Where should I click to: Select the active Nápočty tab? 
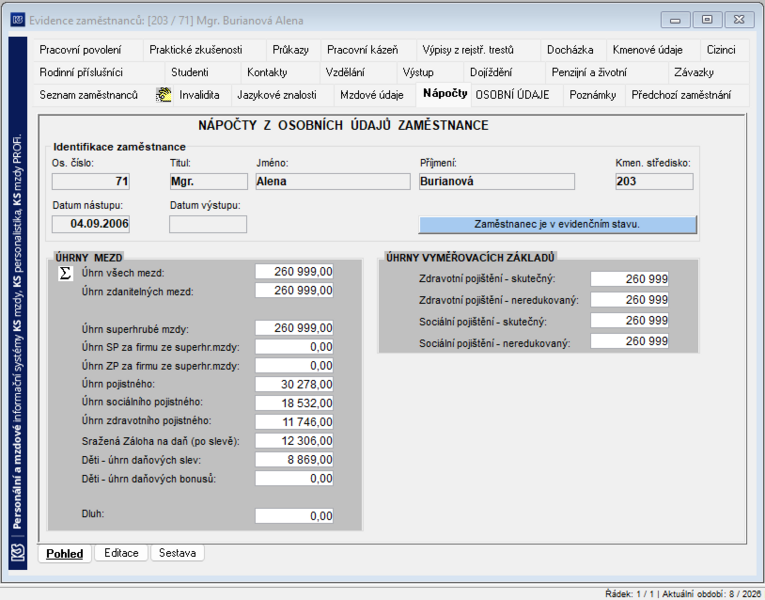pos(445,94)
